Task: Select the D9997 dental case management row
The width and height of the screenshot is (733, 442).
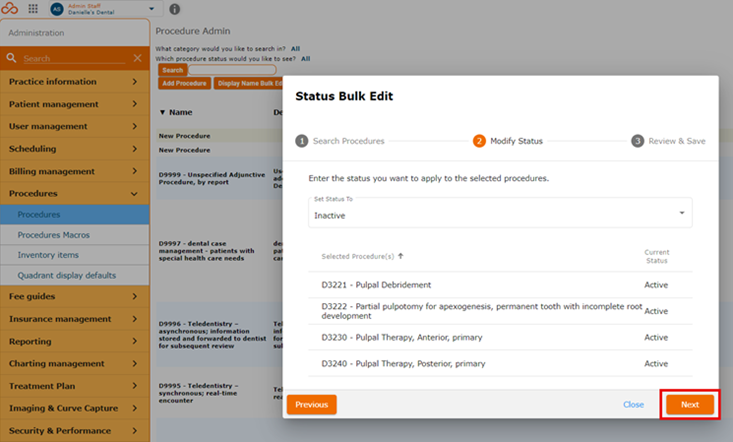Action: click(220, 251)
